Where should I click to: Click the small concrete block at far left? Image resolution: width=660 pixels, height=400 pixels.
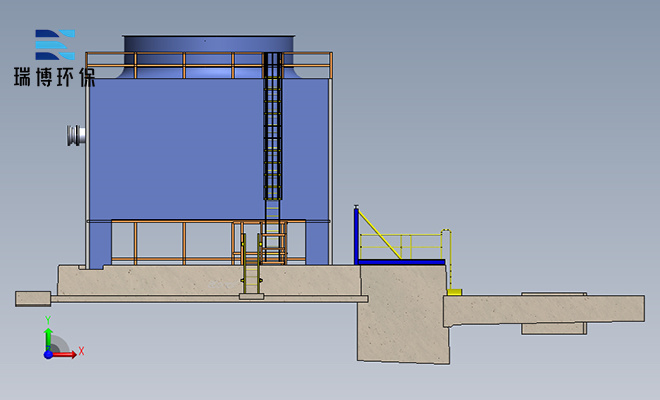(33, 297)
